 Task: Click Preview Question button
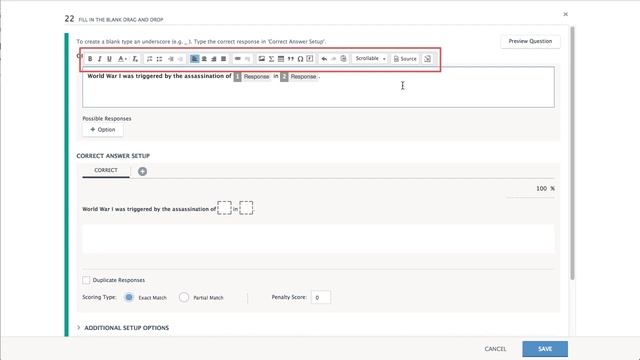530,41
